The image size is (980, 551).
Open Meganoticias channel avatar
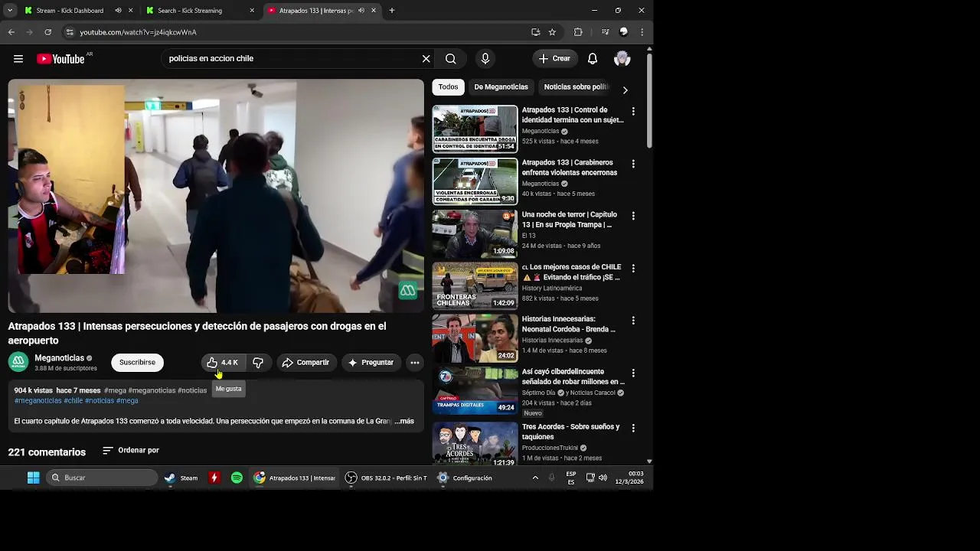click(x=18, y=362)
